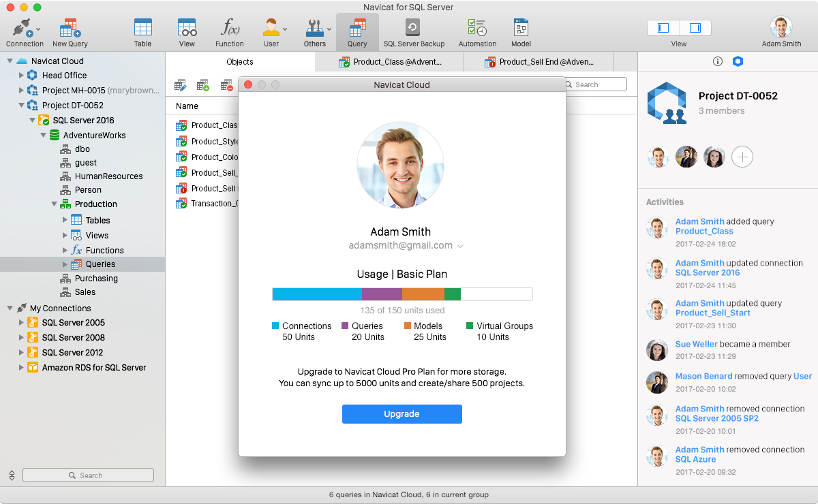Select the Views tree item
This screenshot has width=818, height=504.
pos(97,235)
